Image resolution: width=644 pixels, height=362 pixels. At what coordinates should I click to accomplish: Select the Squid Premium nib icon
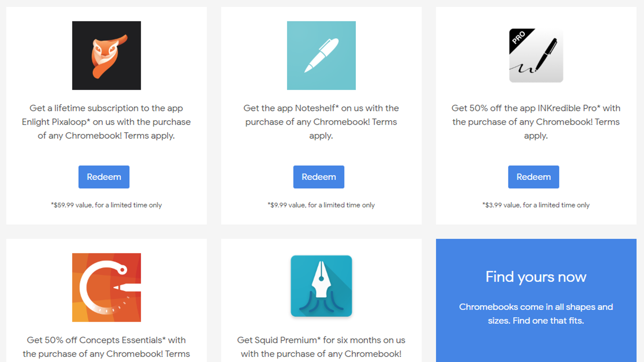pyautogui.click(x=321, y=286)
